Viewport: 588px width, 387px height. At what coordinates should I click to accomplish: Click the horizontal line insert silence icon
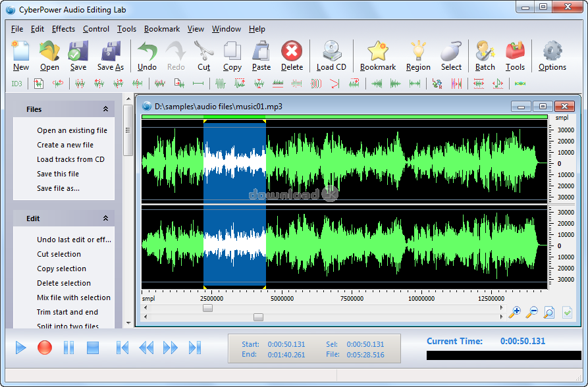198,83
